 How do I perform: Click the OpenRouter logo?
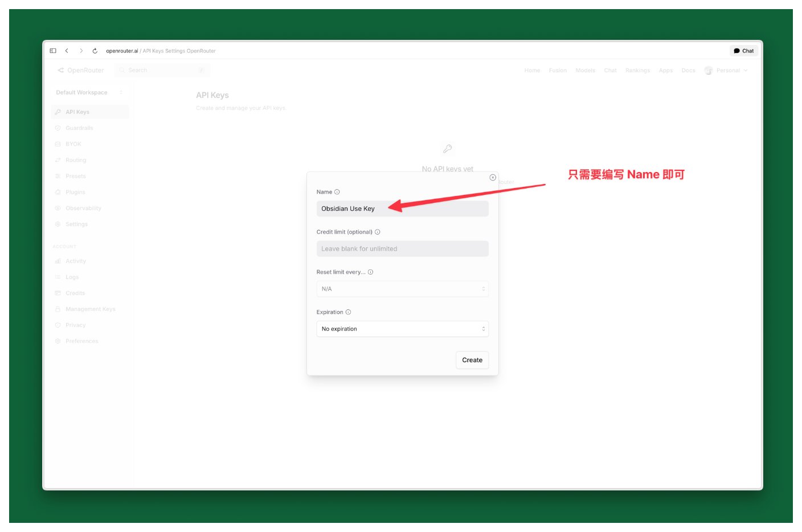[81, 70]
